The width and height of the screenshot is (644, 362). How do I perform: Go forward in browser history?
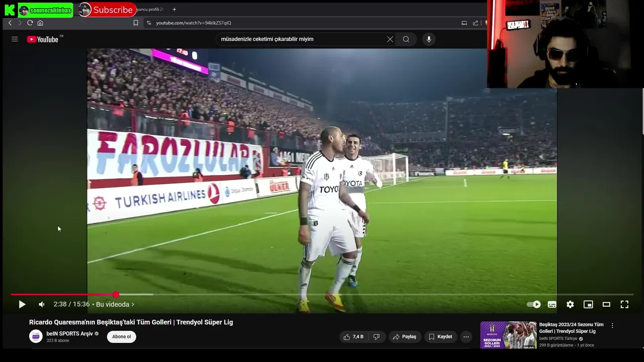click(x=20, y=23)
